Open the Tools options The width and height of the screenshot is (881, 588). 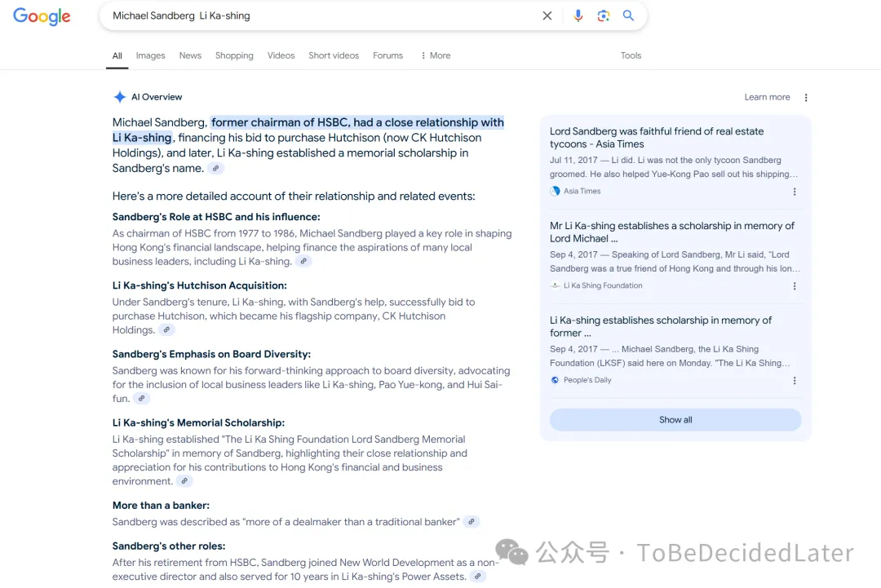[631, 55]
